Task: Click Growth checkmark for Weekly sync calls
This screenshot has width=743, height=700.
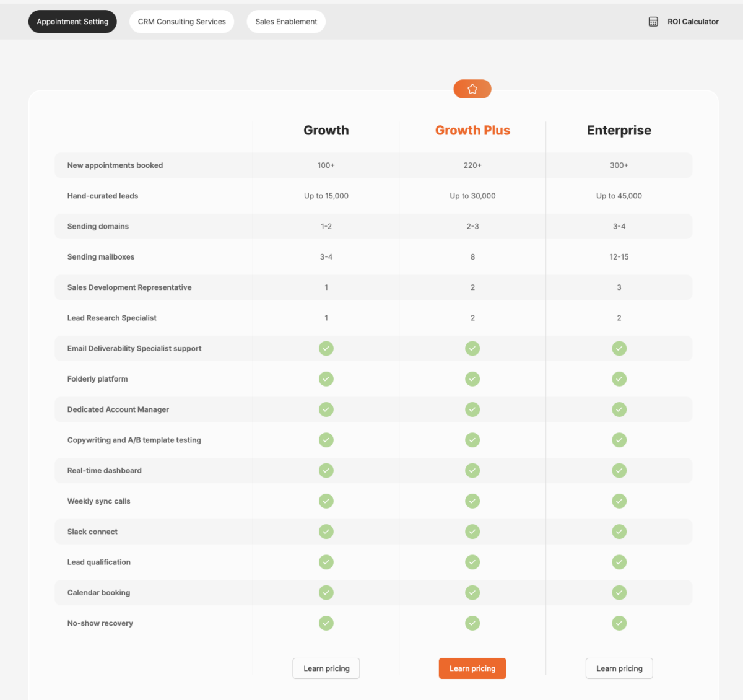Action: tap(326, 501)
